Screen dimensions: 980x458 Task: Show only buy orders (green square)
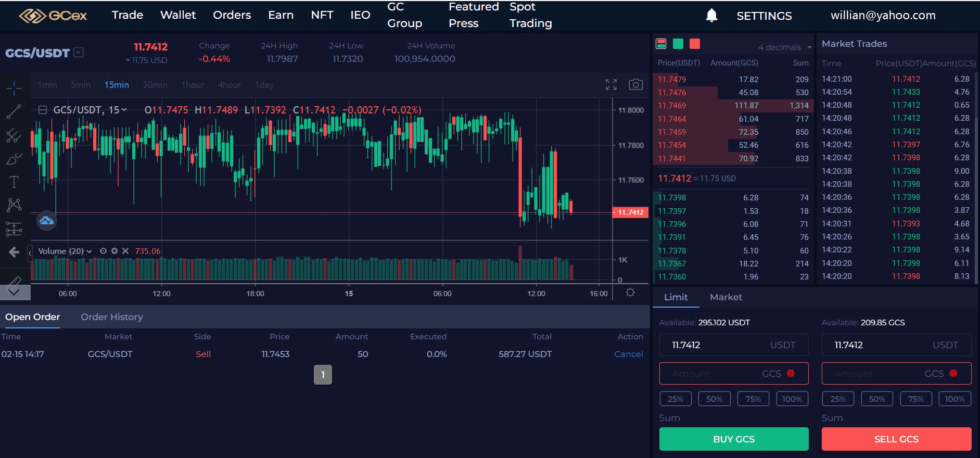[678, 44]
